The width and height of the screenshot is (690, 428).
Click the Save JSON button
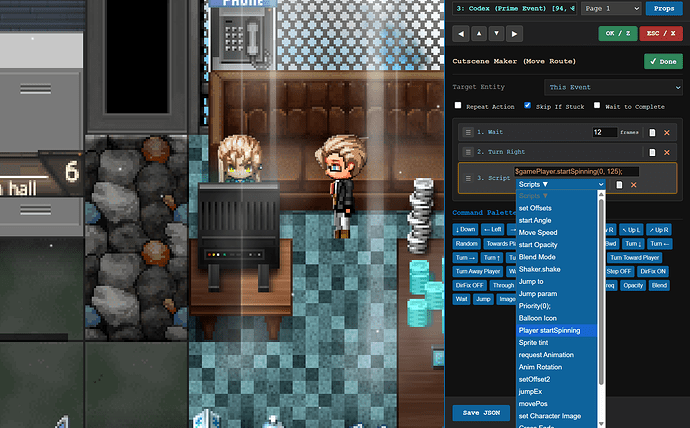click(481, 413)
